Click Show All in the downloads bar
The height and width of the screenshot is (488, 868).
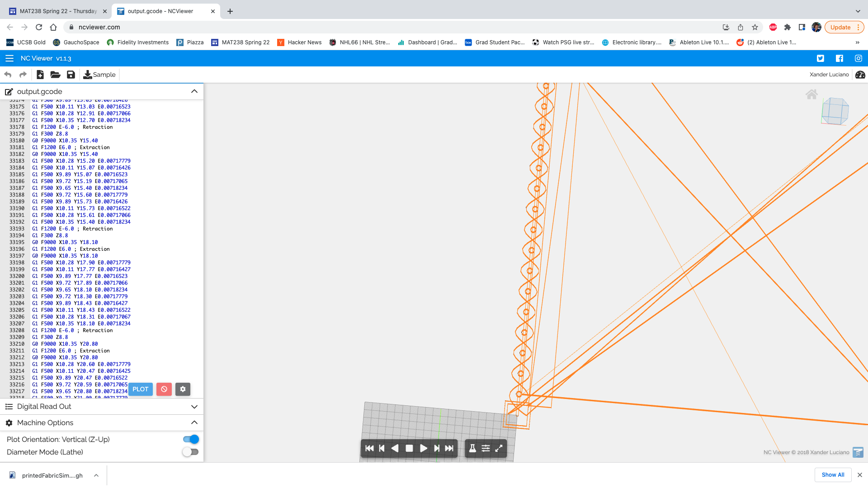pos(833,475)
